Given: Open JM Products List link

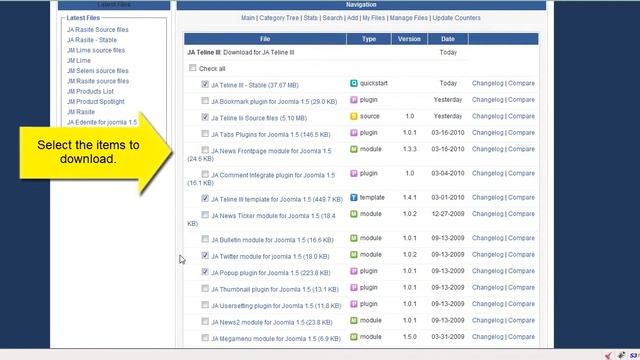Looking at the screenshot, I should (90, 91).
